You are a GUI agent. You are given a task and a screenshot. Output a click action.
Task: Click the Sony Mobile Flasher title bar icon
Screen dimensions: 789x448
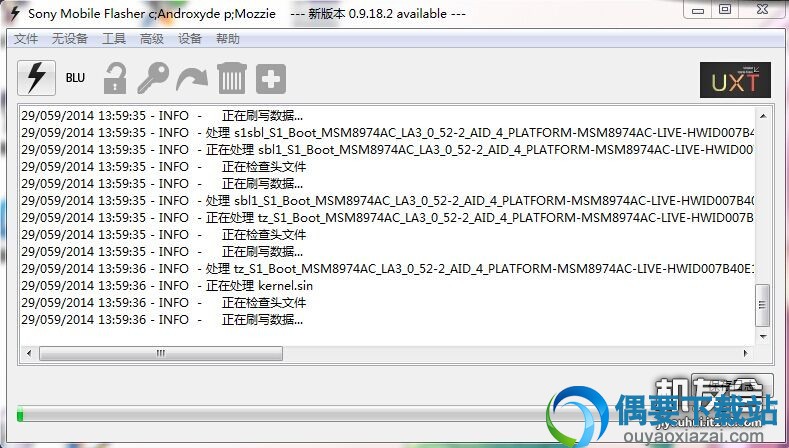(x=15, y=14)
